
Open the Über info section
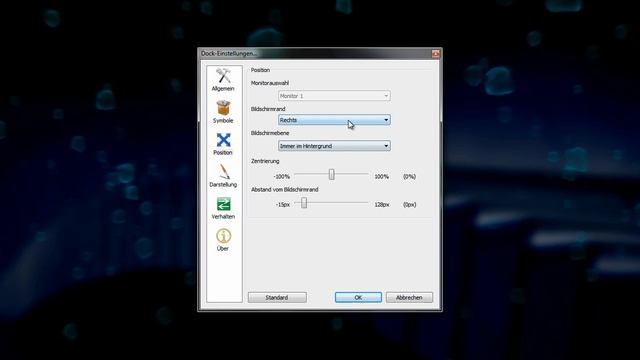coord(223,240)
